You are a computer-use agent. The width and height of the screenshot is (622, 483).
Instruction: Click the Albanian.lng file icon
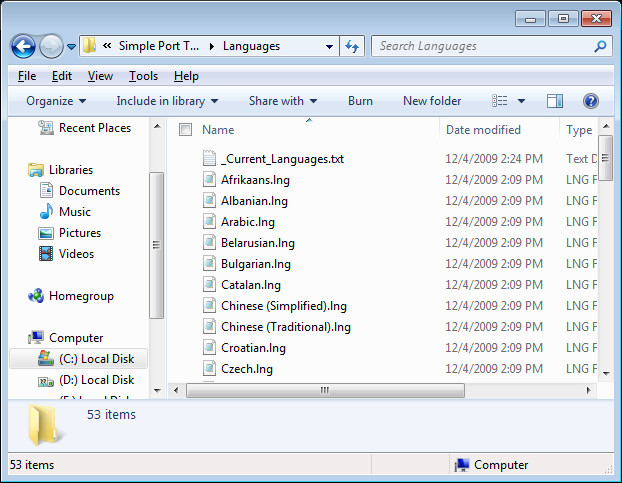tap(209, 201)
